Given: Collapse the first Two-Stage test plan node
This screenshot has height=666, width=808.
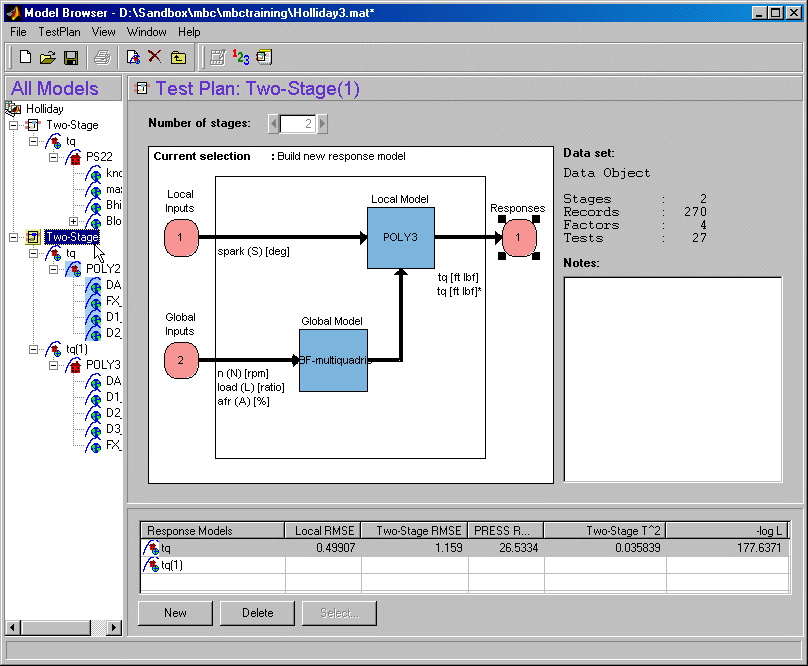Looking at the screenshot, I should [13, 125].
